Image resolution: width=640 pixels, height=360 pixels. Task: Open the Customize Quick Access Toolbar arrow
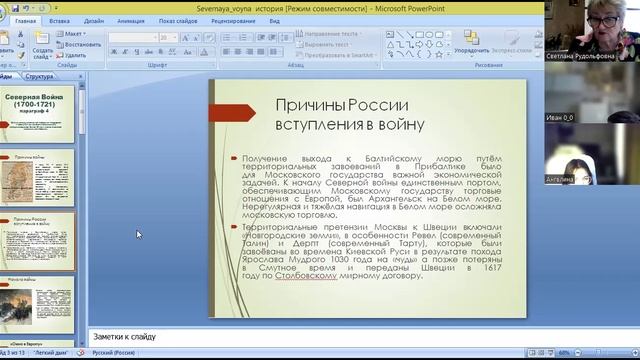[x=56, y=8]
